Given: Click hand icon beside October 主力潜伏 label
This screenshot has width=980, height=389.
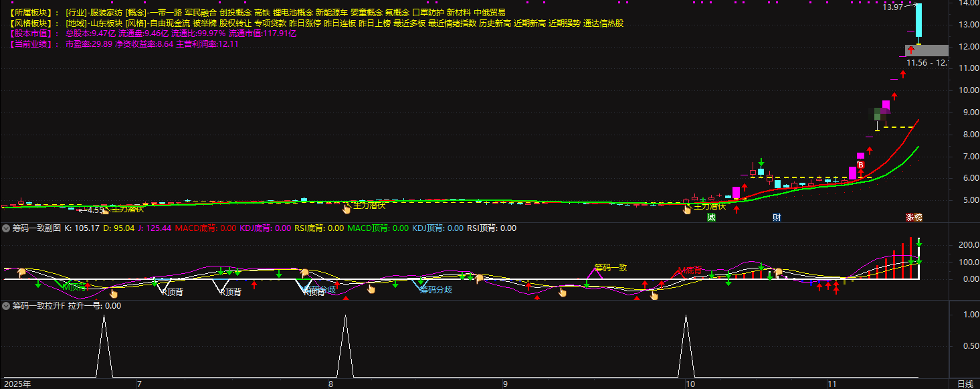Looking at the screenshot, I should (686, 210).
